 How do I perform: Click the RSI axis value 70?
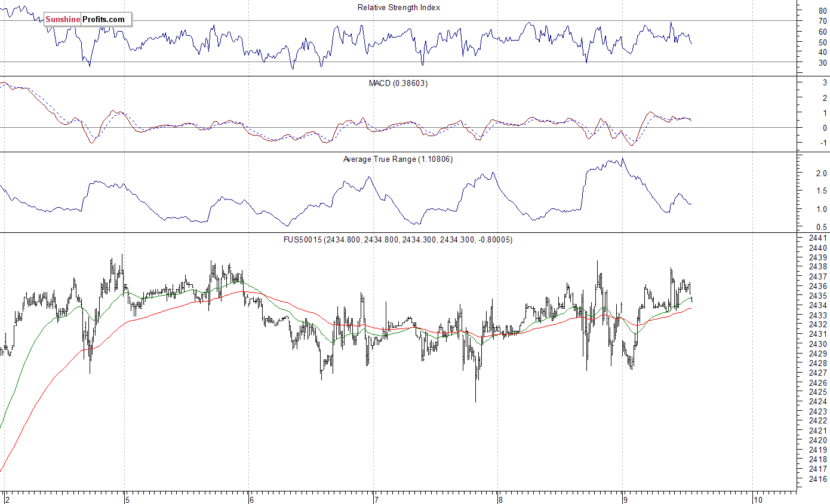(x=823, y=21)
